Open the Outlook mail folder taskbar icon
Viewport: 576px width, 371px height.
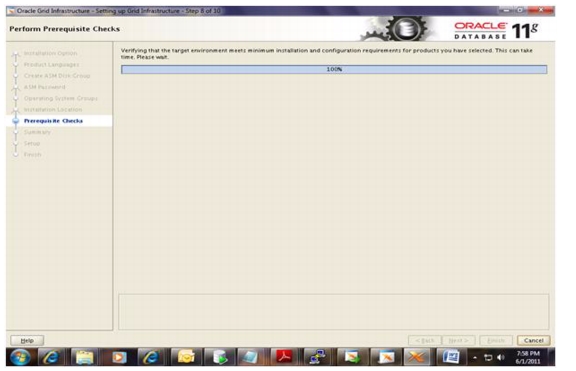(x=186, y=357)
